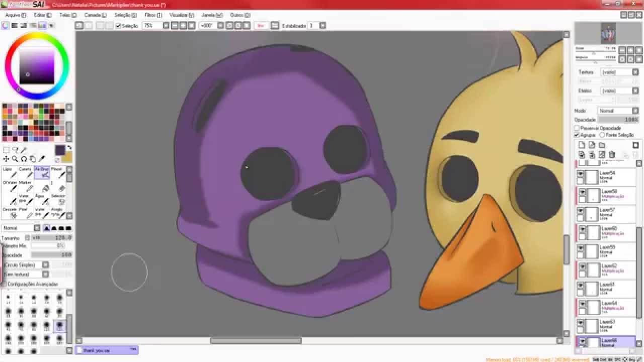644x362 pixels.
Task: Select the Pincel brush tool
Action: [58, 172]
